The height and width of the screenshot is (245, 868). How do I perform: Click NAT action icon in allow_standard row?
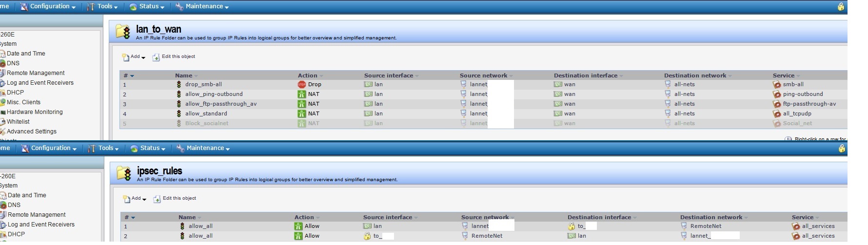coord(302,114)
